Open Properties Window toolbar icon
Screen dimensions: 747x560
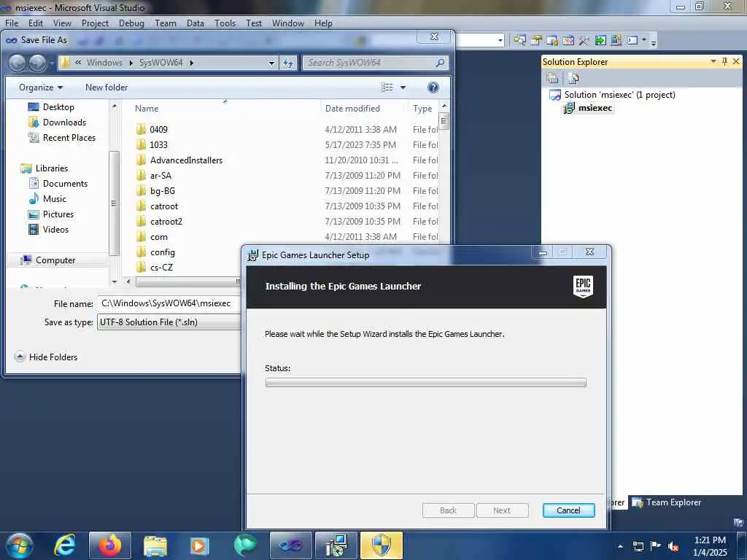click(536, 41)
